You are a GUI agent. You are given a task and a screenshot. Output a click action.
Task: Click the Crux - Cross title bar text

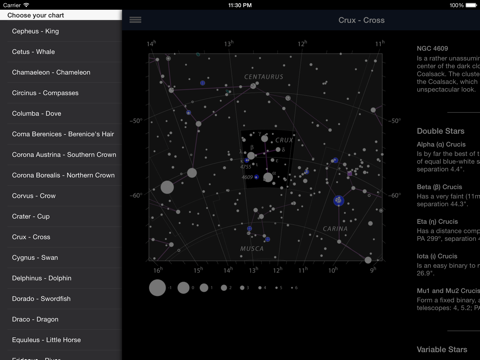361,20
